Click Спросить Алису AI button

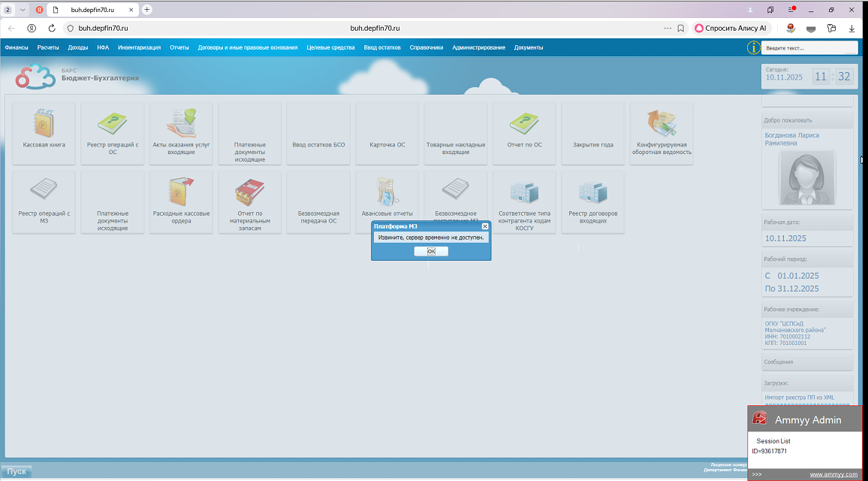[x=731, y=29]
